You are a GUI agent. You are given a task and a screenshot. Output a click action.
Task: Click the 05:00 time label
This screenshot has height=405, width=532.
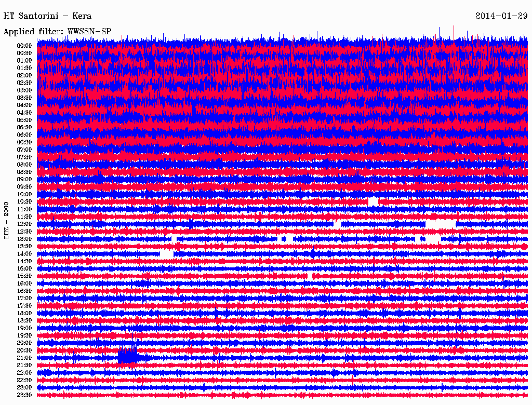tap(24, 120)
